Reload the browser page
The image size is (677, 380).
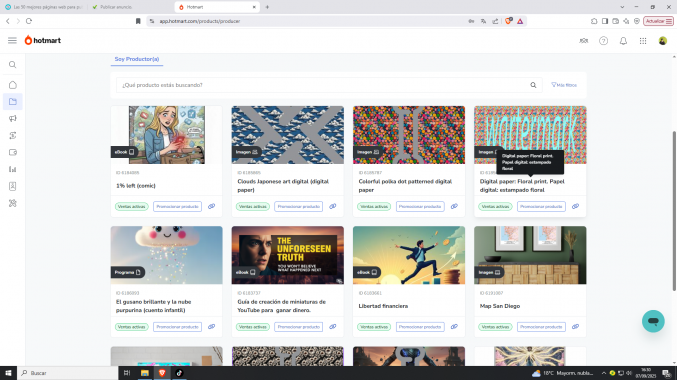(x=29, y=21)
